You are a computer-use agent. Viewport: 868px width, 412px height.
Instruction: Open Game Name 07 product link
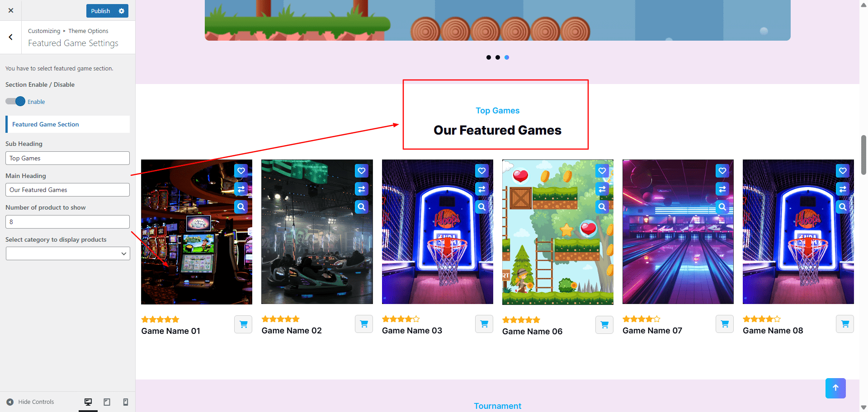pos(652,330)
